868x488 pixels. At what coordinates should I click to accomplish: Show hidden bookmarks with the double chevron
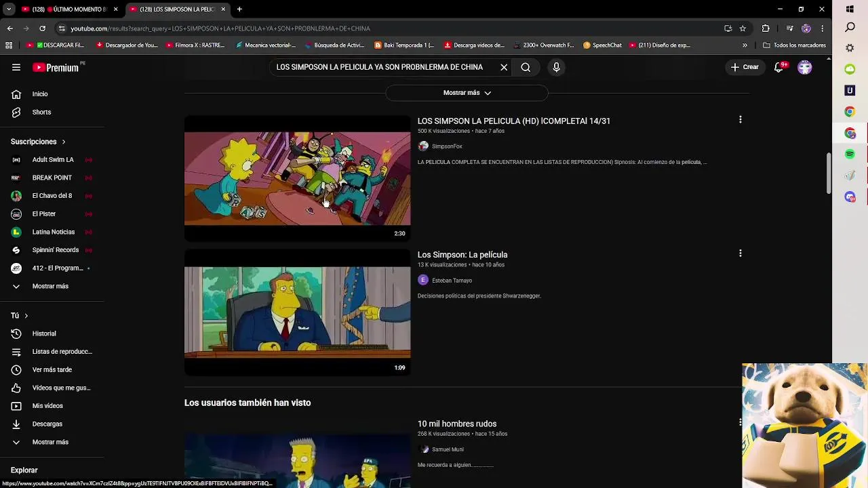(745, 45)
